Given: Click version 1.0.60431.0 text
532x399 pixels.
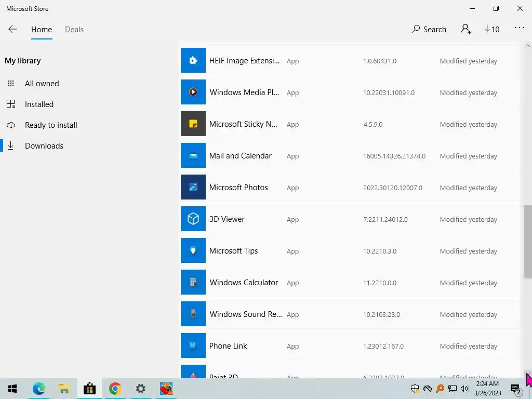Looking at the screenshot, I should pyautogui.click(x=380, y=61).
